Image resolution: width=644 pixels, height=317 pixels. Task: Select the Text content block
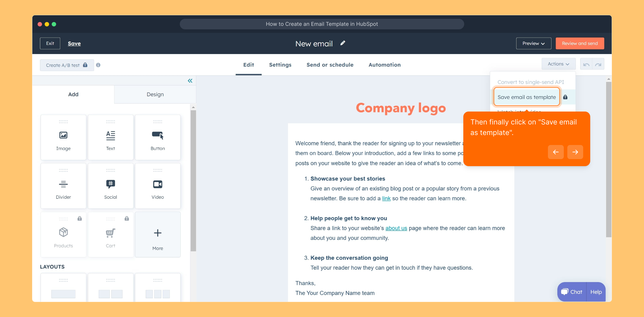coord(110,137)
